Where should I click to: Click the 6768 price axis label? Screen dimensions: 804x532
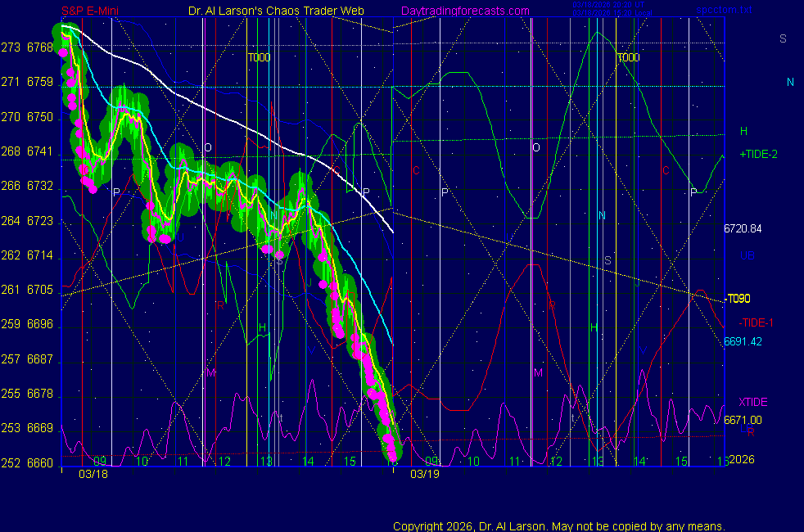39,48
